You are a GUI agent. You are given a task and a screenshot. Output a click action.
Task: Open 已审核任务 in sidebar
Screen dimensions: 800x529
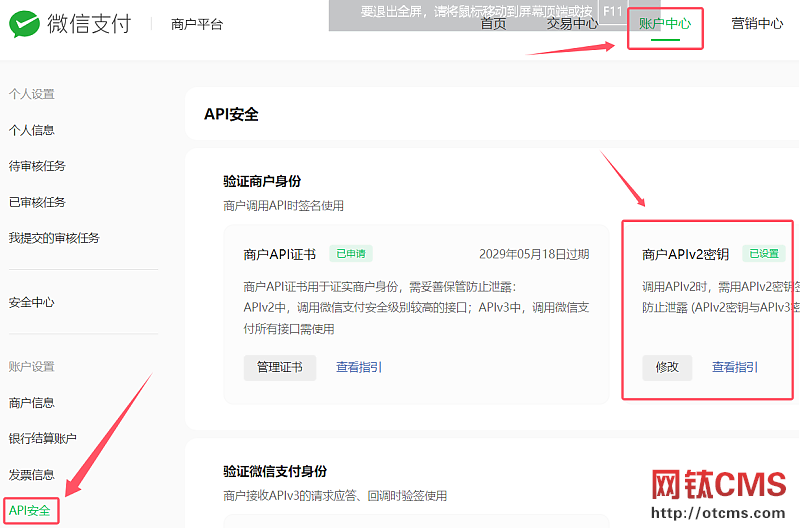coord(37,202)
